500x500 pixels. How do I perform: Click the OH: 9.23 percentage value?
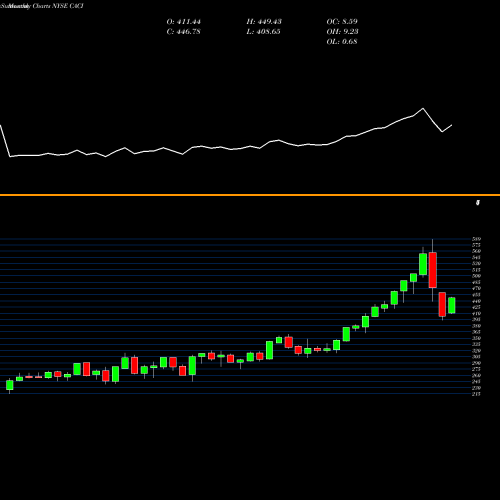click(342, 32)
